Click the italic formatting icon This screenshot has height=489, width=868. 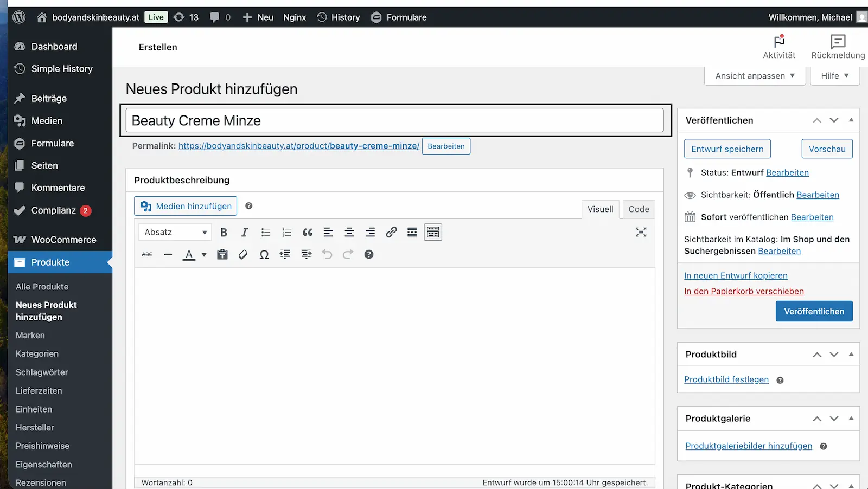tap(244, 233)
